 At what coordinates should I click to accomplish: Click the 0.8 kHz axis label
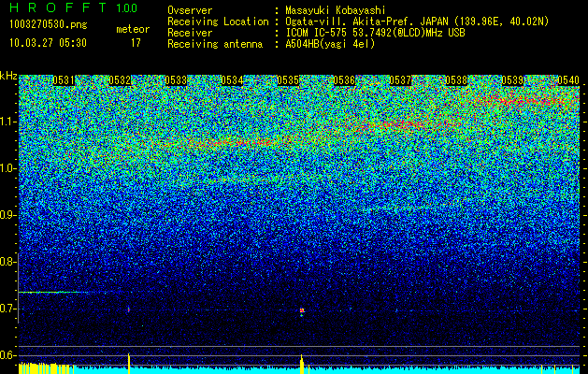tap(7, 262)
